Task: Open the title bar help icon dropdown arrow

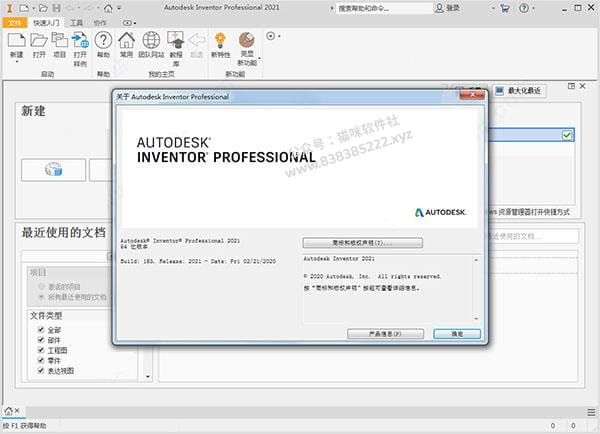Action: 533,8
